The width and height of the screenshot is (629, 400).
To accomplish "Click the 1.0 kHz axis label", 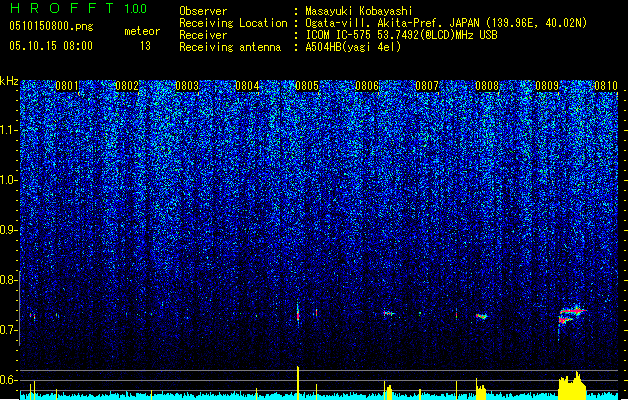I will tap(9, 180).
